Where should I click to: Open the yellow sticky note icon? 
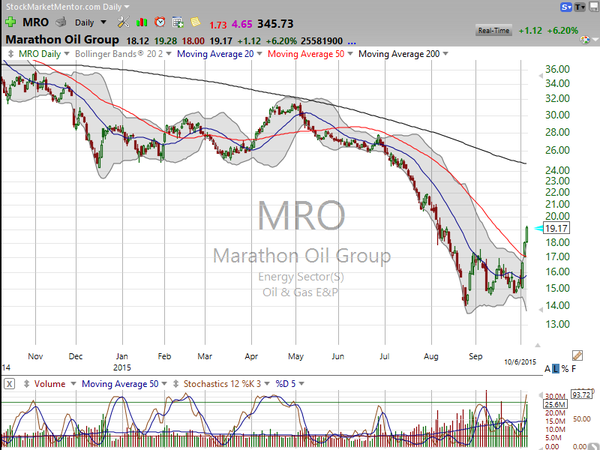point(195,22)
